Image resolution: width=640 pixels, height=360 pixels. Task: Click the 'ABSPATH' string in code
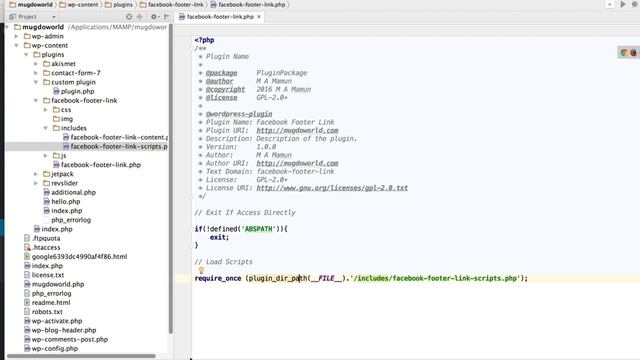click(258, 229)
